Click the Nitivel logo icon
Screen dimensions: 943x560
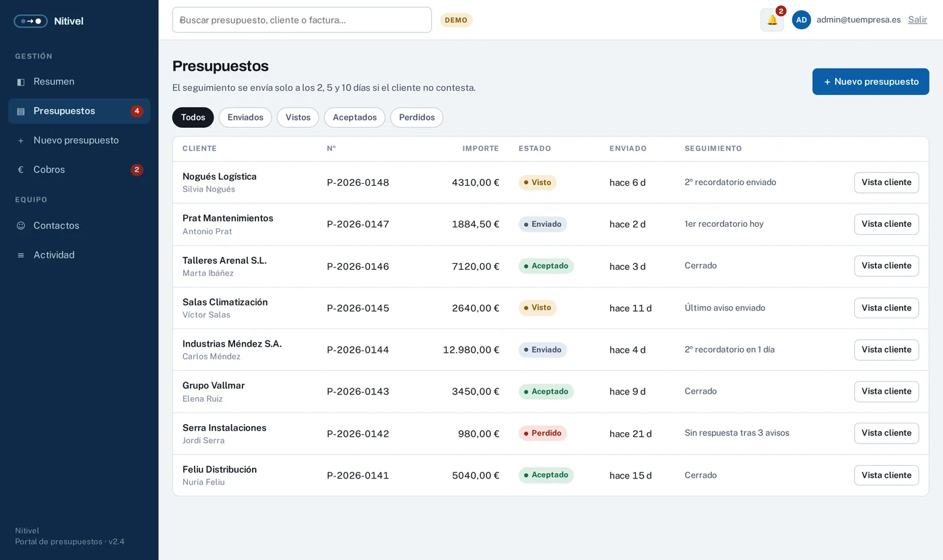pos(30,21)
